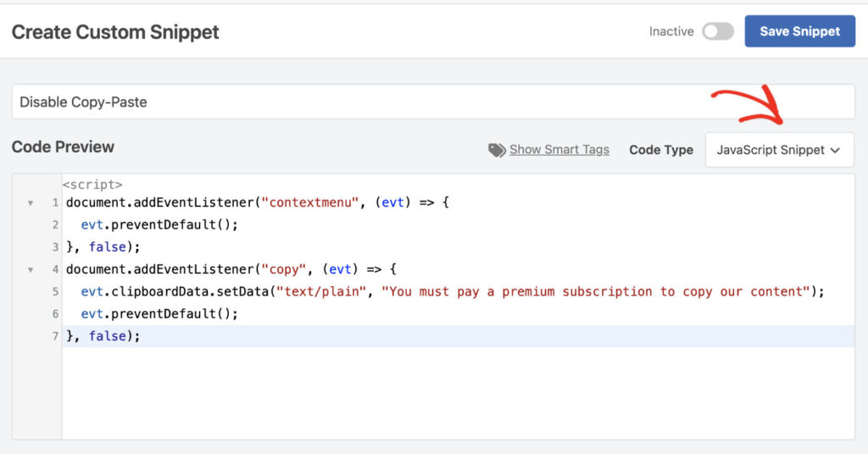Click the premium subscription message string

[x=596, y=291]
